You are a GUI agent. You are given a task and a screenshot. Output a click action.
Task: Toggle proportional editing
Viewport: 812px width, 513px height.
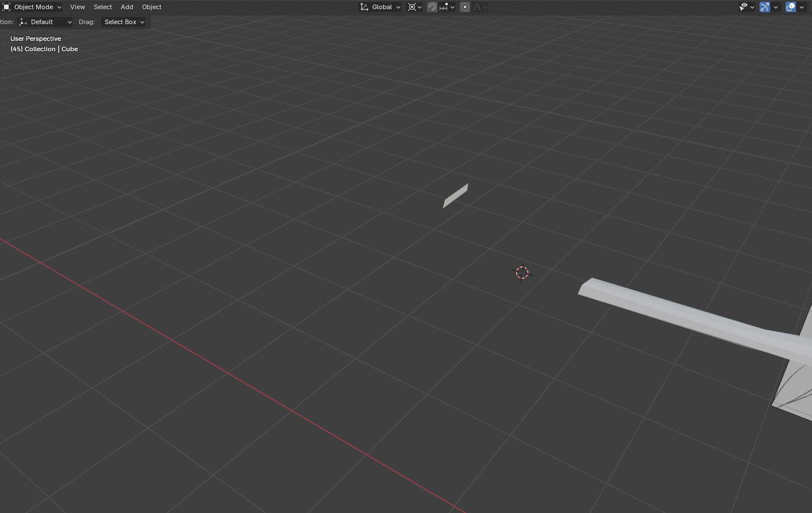[465, 7]
